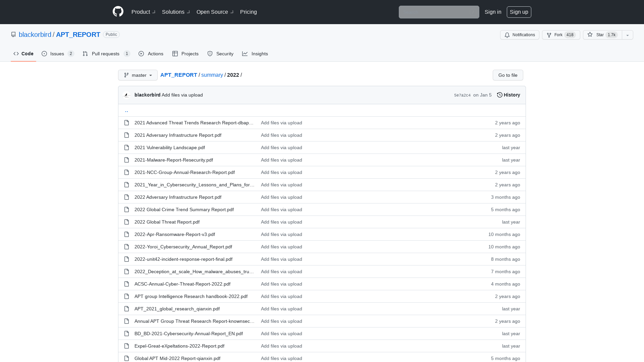Switch to the Code tab
The width and height of the screenshot is (644, 362).
tap(23, 54)
